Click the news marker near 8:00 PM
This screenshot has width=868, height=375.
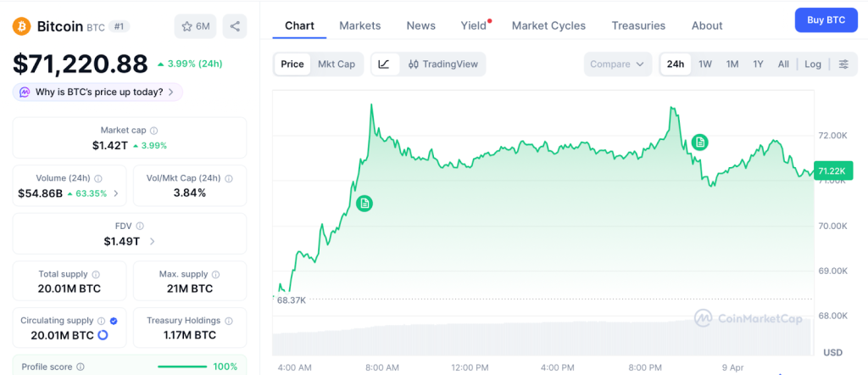click(700, 142)
